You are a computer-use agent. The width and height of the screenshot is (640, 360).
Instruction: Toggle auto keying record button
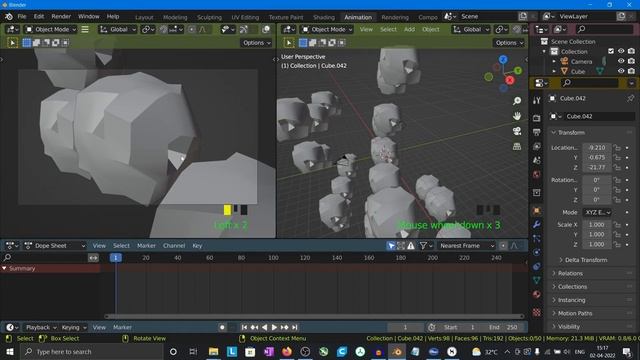(x=222, y=327)
